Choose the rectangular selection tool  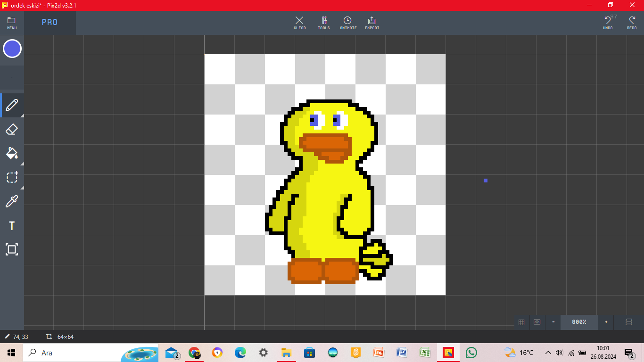(x=12, y=177)
